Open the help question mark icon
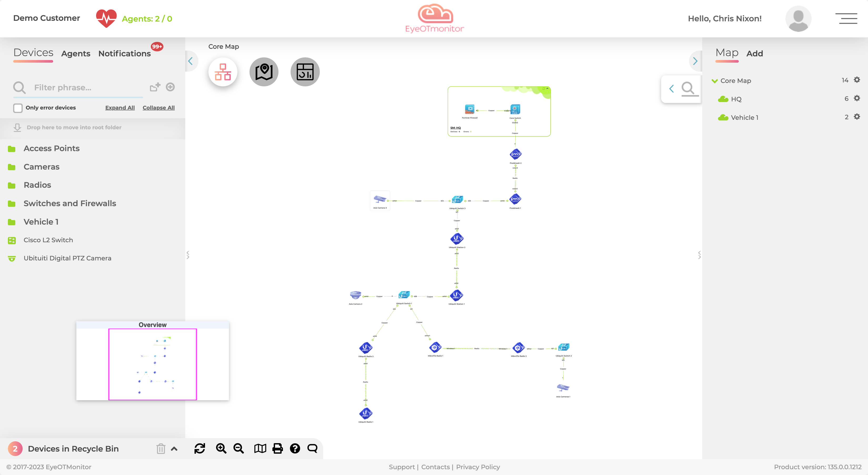Screen dimensions: 868x475 pyautogui.click(x=295, y=448)
